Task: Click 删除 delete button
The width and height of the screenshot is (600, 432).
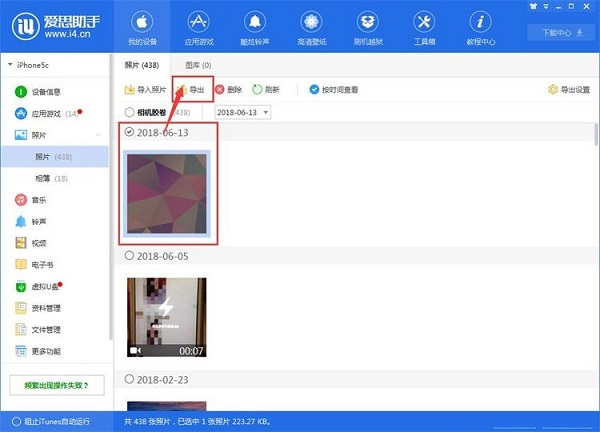Action: [x=228, y=90]
